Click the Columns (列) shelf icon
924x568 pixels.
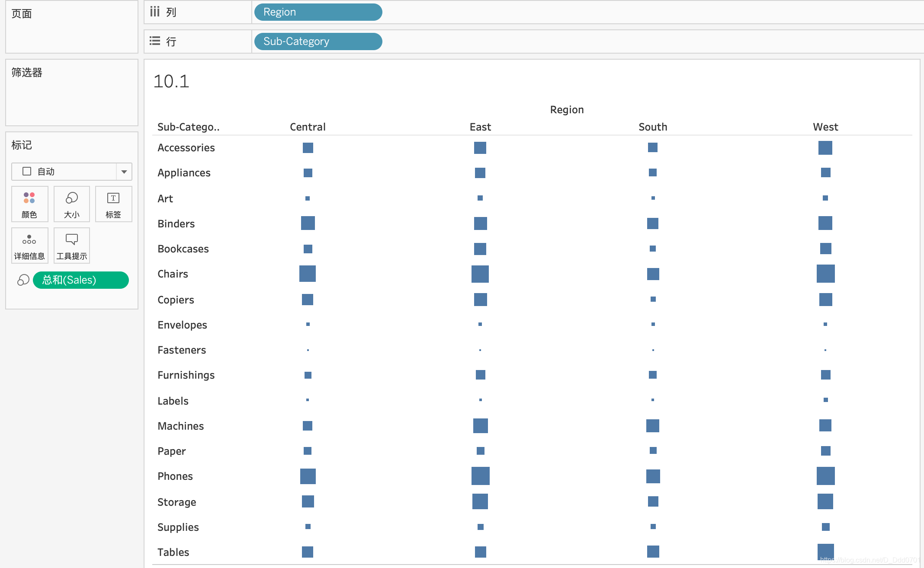pos(155,12)
